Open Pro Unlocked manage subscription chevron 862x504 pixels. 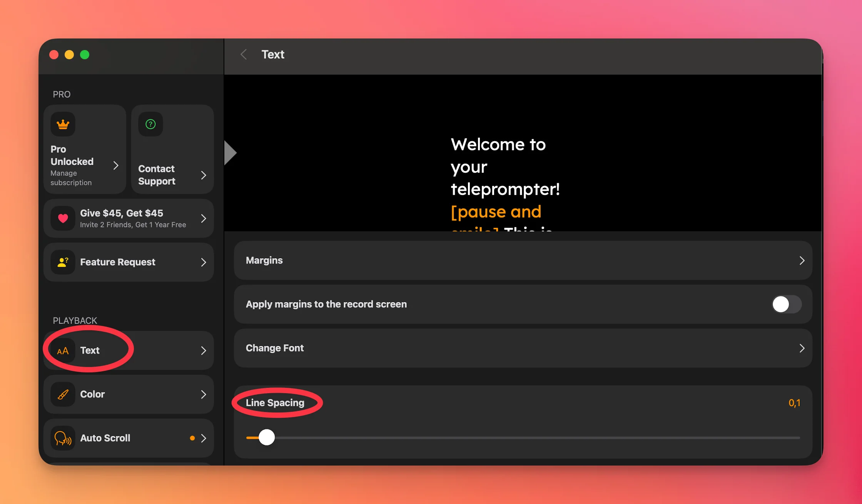[x=115, y=165]
